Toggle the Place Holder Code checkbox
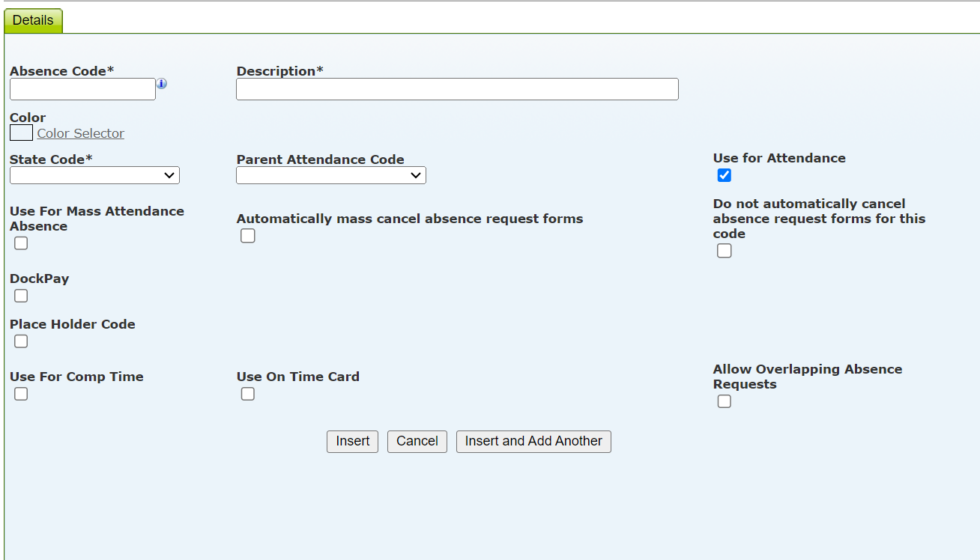The image size is (980, 560). [21, 341]
